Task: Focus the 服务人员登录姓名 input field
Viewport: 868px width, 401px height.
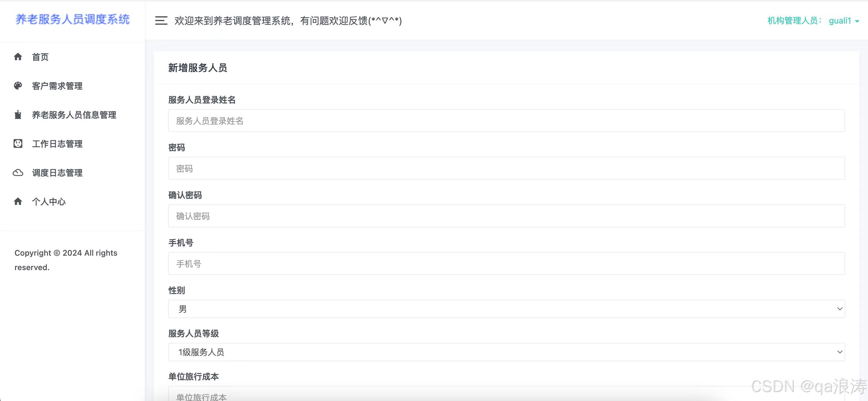Action: click(506, 121)
